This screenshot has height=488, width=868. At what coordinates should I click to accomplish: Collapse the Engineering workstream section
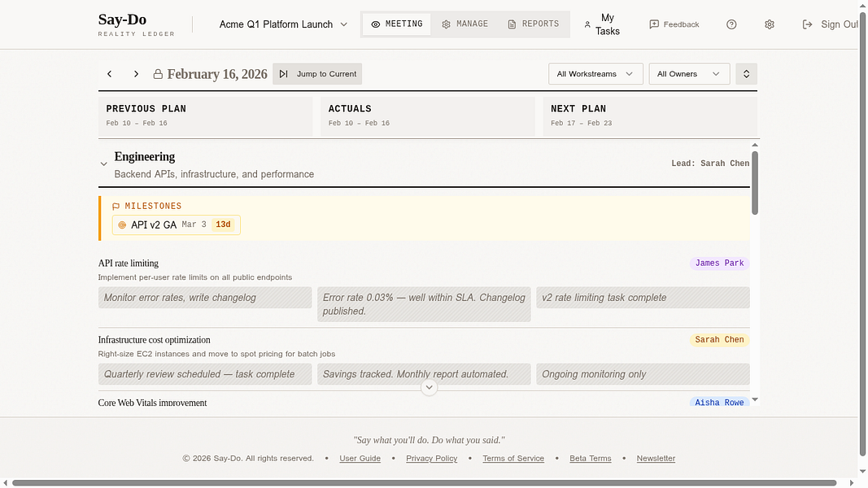coord(103,163)
